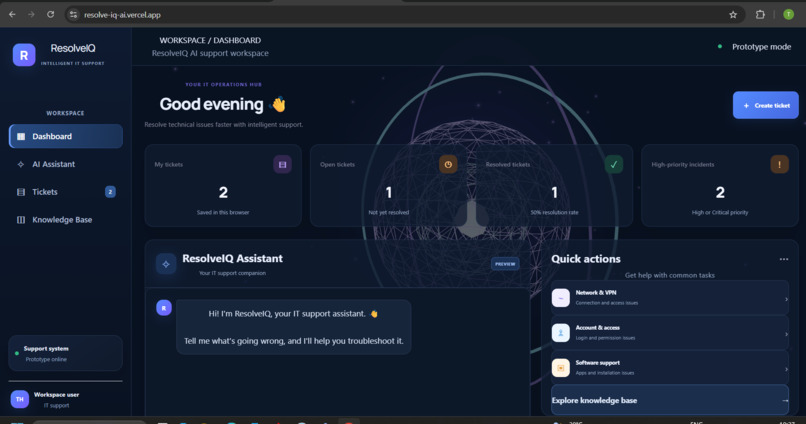The width and height of the screenshot is (806, 424).
Task: Click Explore knowledge base link
Action: coord(670,400)
